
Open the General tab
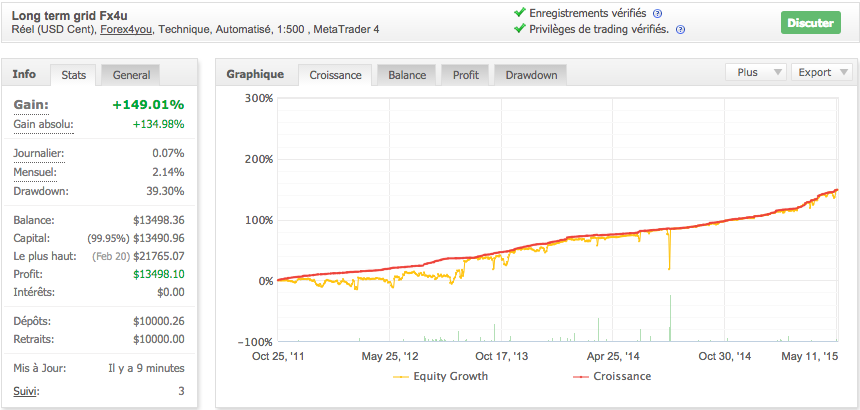[x=131, y=75]
